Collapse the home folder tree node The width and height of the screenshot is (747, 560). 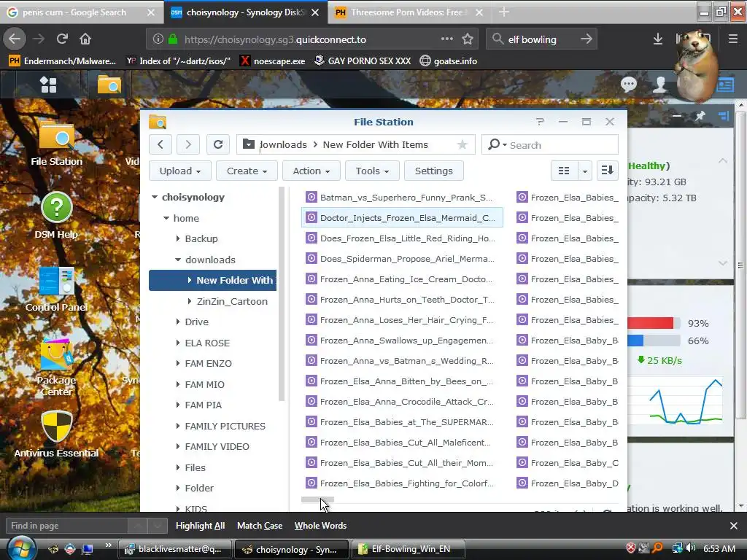click(x=166, y=218)
